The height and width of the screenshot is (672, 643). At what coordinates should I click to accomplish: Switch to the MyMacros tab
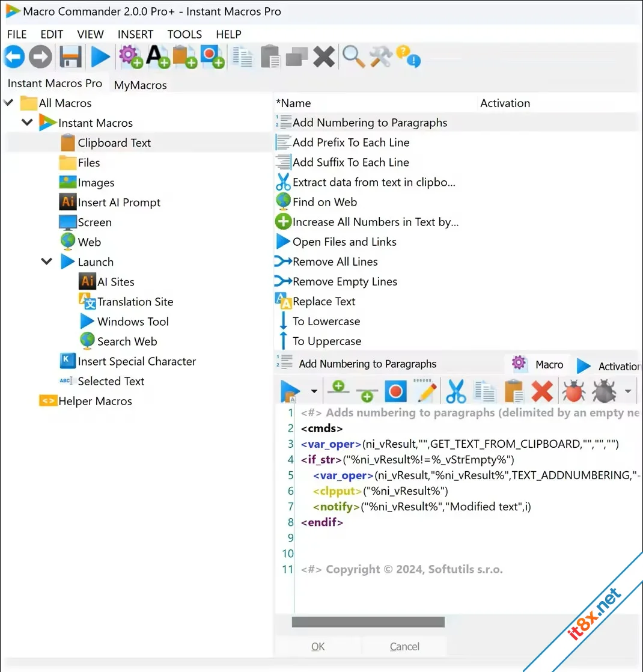140,85
